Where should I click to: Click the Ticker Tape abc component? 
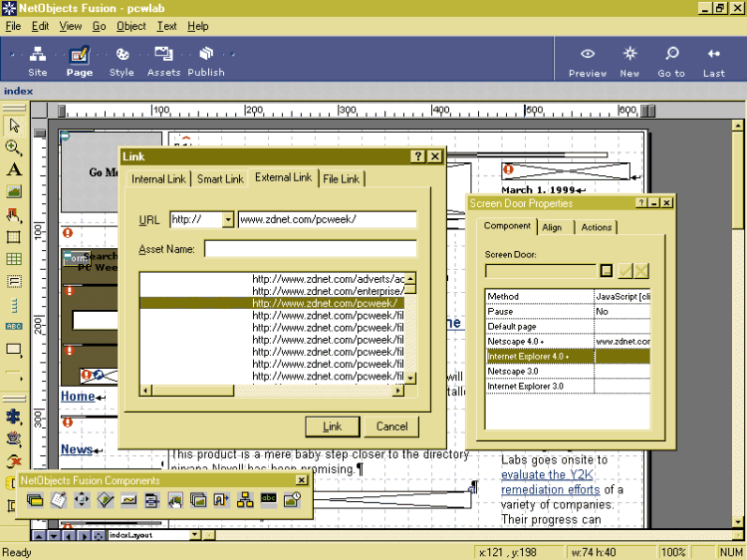(269, 499)
